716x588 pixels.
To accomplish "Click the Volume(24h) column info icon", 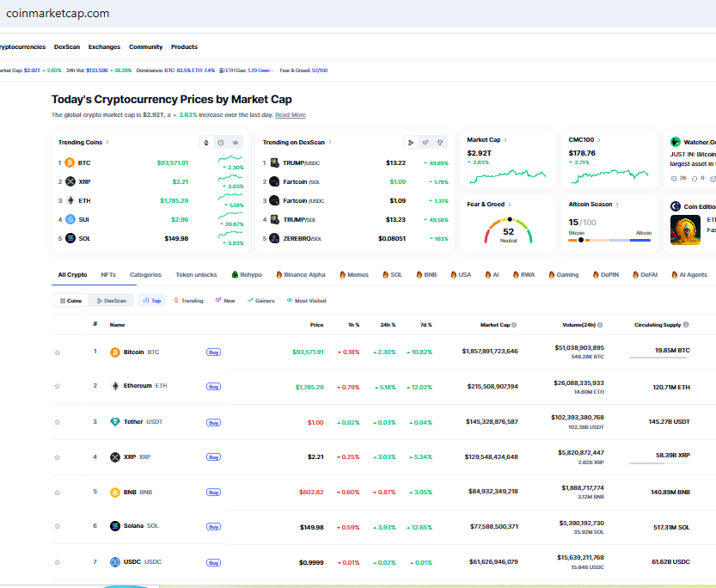I will pos(600,325).
